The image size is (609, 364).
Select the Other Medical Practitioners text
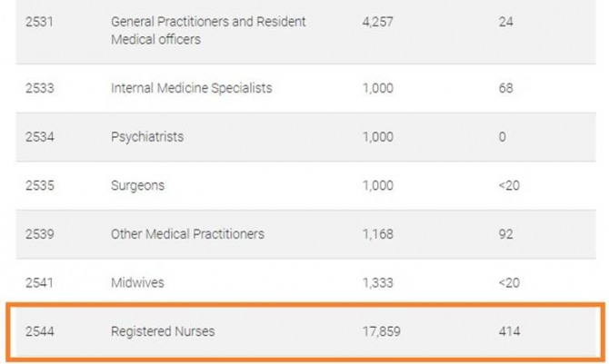pyautogui.click(x=187, y=233)
